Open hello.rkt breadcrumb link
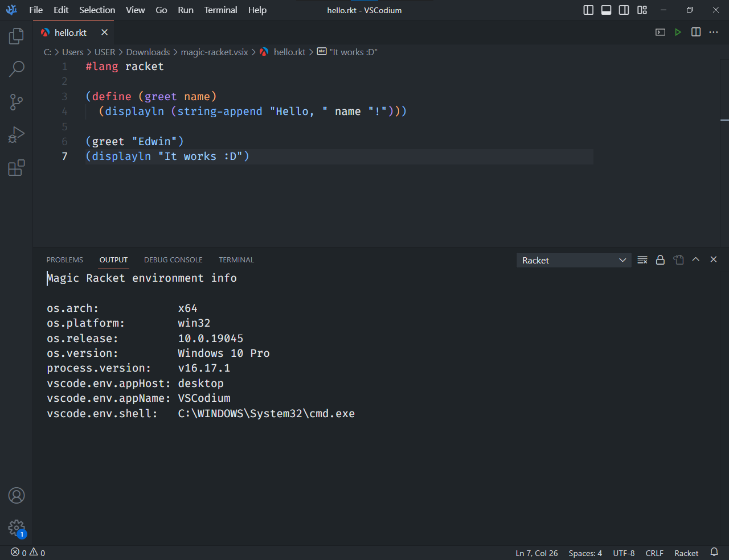 point(289,52)
